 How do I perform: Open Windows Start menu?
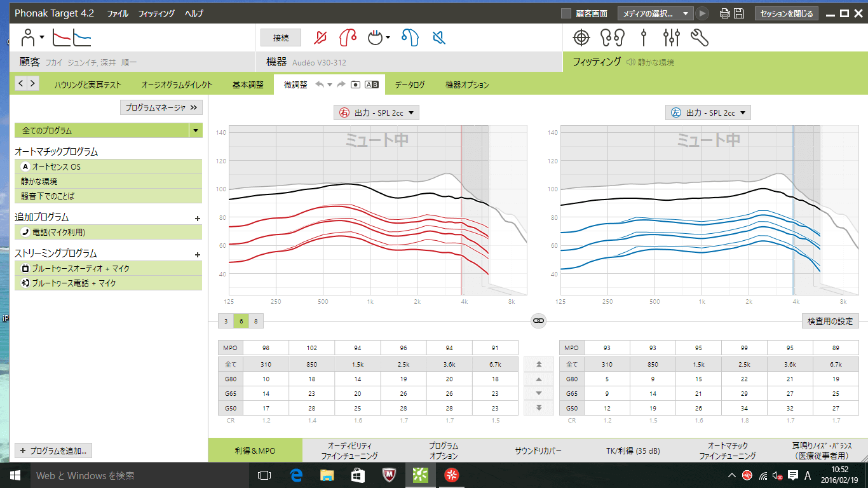click(x=15, y=475)
